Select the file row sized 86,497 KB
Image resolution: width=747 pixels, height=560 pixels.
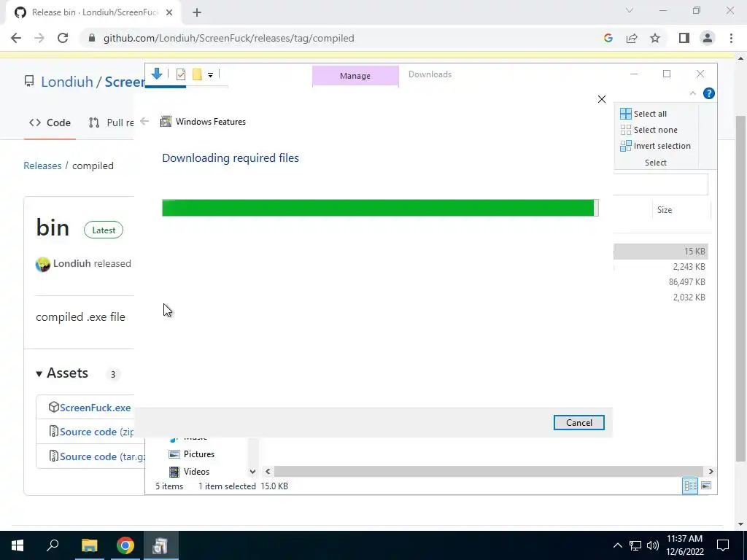(x=660, y=282)
